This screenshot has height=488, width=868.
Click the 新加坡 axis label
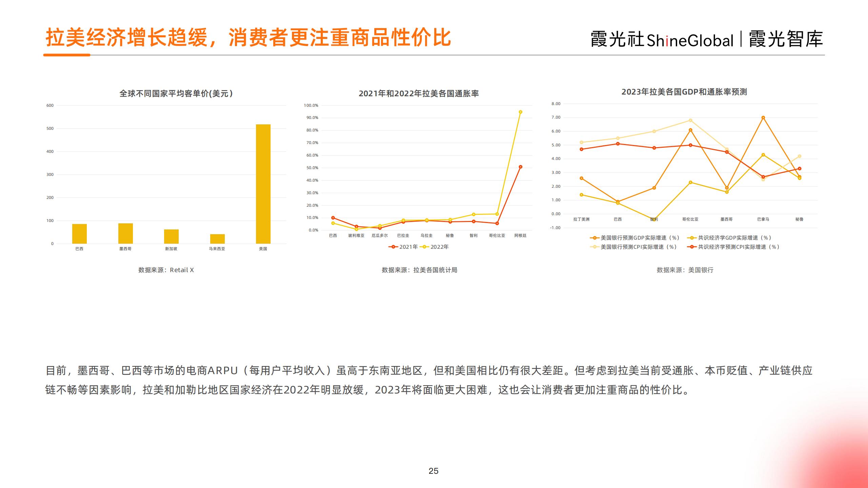point(171,249)
